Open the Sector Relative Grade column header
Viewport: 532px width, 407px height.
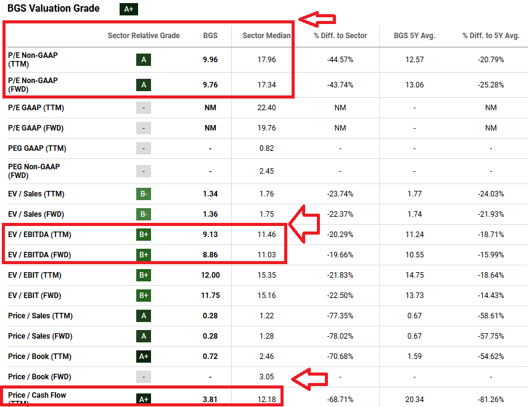[143, 36]
